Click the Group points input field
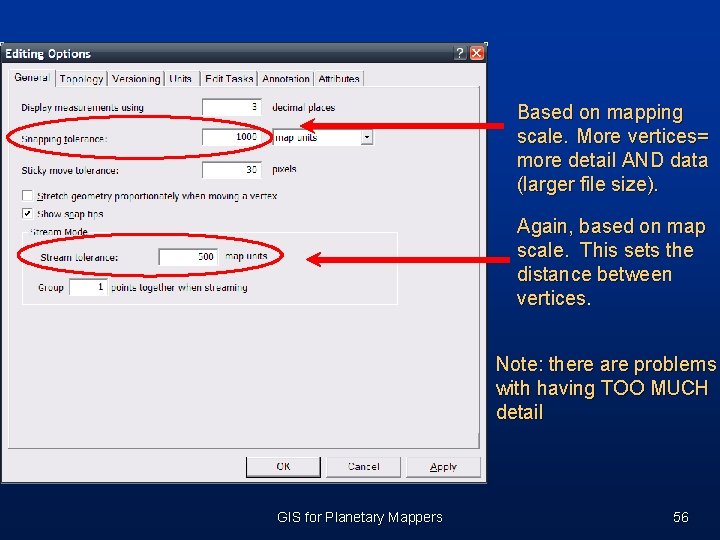 tap(88, 287)
